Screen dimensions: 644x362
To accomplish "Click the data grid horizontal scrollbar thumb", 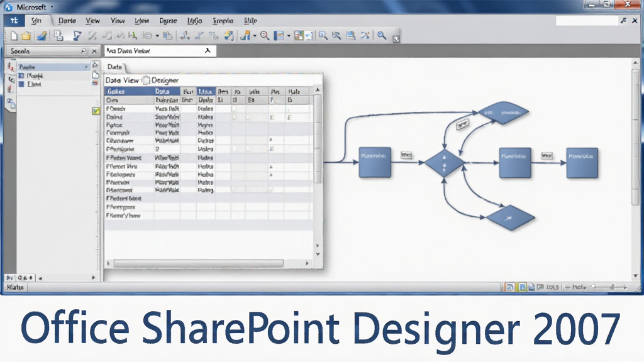I will [x=198, y=263].
